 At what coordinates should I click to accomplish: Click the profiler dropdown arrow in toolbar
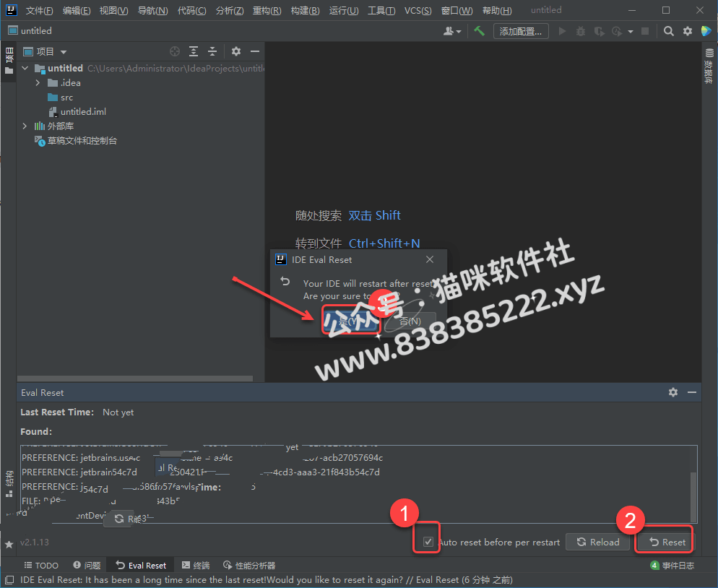pos(631,32)
